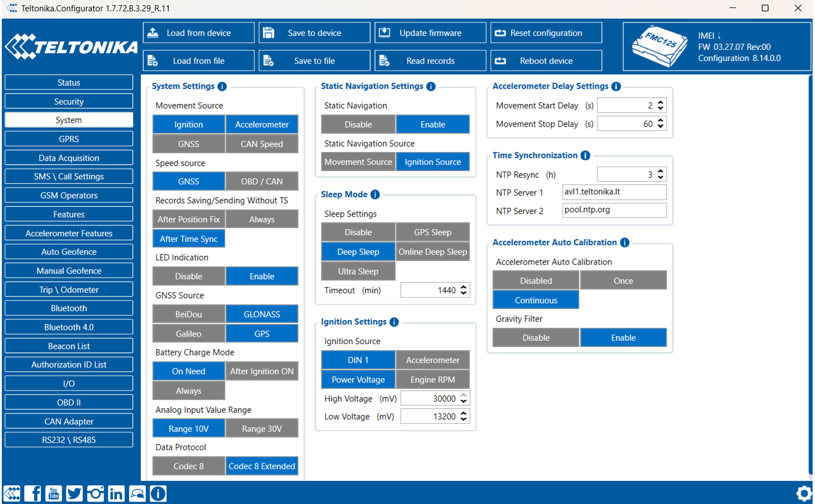815x504 pixels.
Task: Decrease Movement Stop Delay value
Action: (660, 127)
